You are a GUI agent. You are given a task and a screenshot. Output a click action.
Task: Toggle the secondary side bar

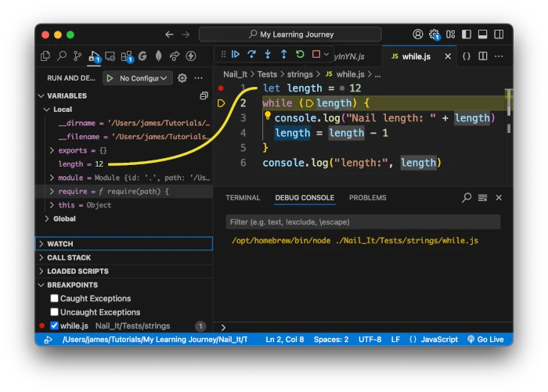click(499, 34)
